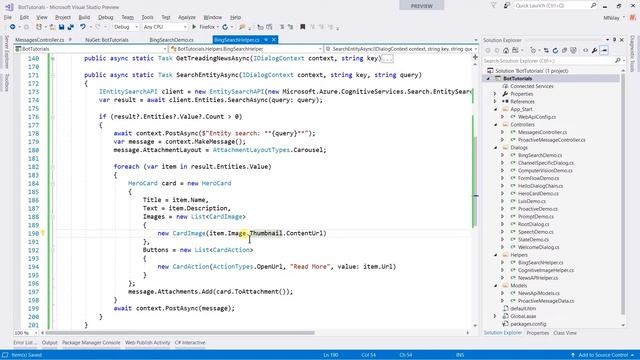Open the Build menu
This screenshot has width=640, height=360.
point(84,18)
